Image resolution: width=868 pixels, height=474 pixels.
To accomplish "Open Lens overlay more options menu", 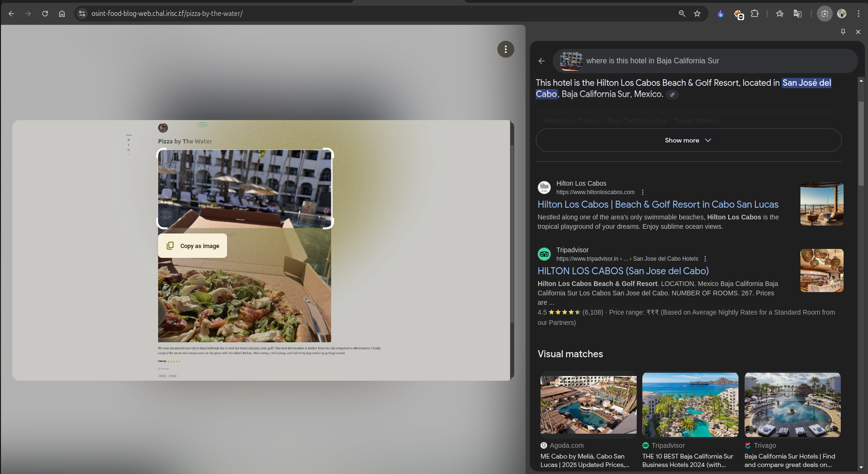I will click(506, 49).
